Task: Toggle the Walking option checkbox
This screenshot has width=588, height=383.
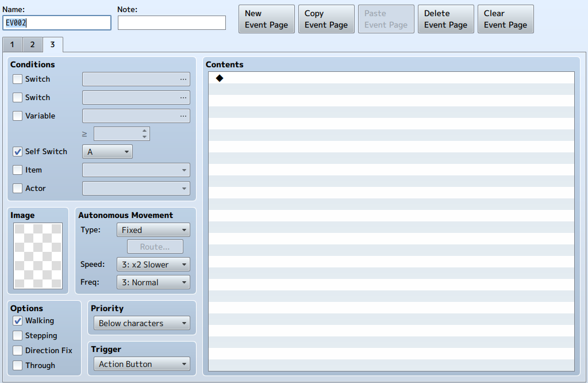Action: (x=18, y=321)
